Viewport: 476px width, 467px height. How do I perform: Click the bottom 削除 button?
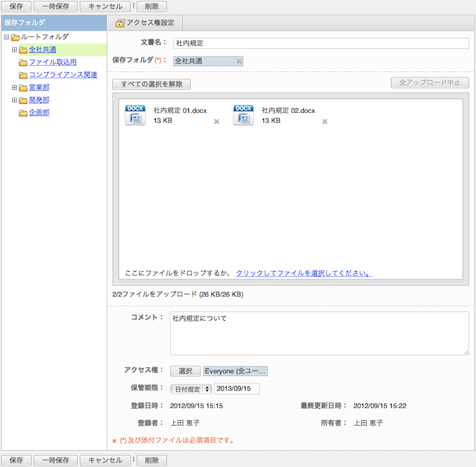point(152,460)
